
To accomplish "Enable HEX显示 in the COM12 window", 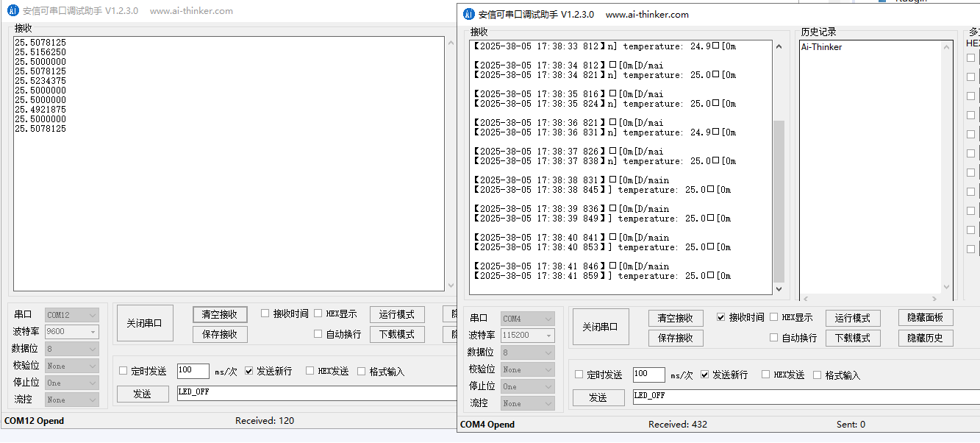I will tap(318, 313).
